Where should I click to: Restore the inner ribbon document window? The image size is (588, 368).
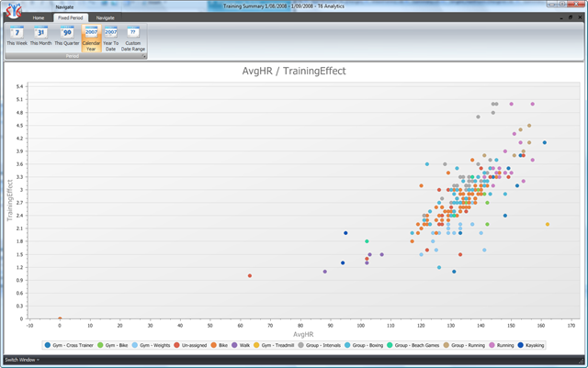tap(571, 17)
